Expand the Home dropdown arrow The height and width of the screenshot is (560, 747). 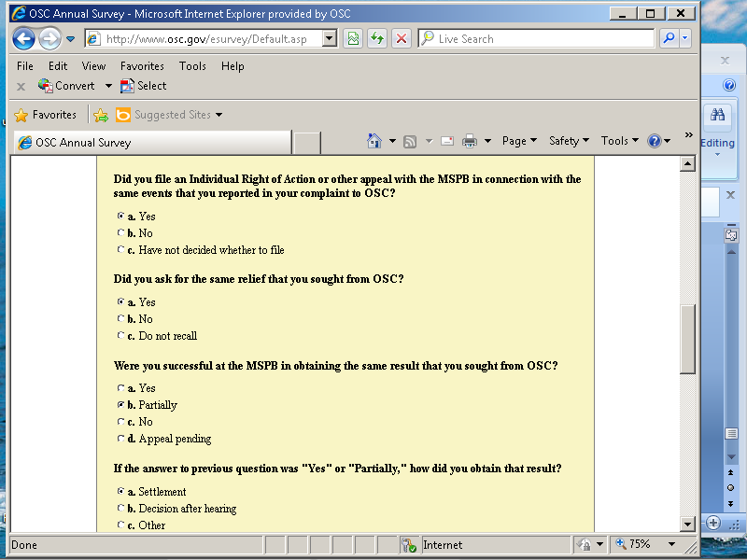(392, 141)
